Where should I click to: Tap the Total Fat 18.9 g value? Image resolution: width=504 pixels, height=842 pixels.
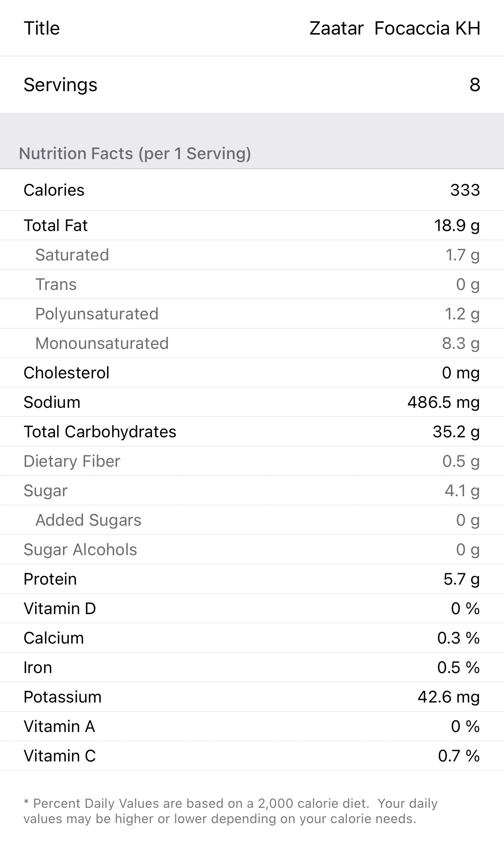coord(456,226)
